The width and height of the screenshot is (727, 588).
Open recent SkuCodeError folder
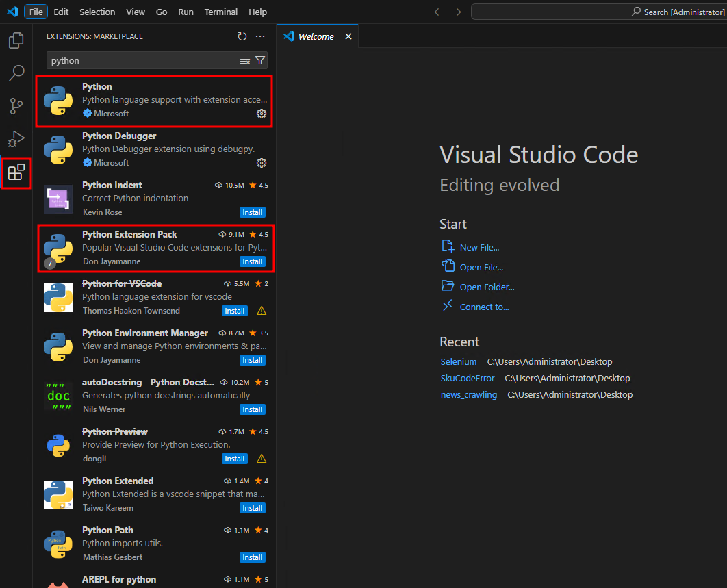[468, 379]
